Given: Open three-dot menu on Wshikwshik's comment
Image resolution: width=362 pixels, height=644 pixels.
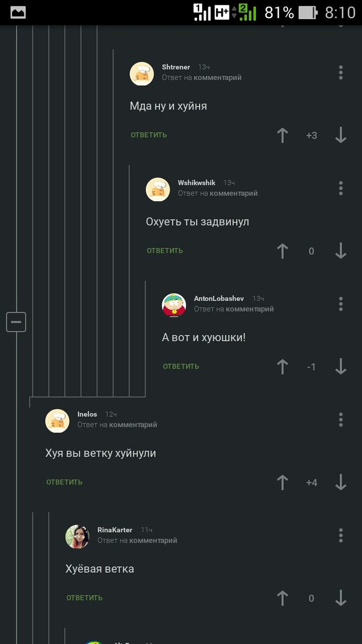Looking at the screenshot, I should coord(341,188).
